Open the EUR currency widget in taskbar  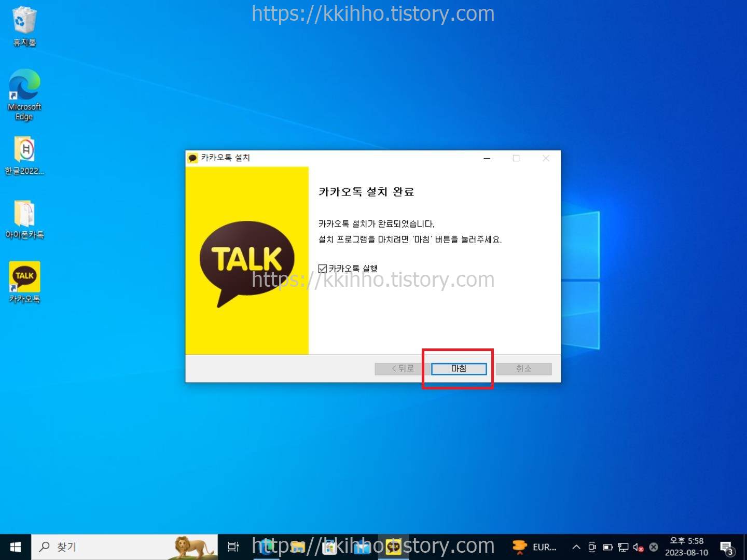coord(534,547)
